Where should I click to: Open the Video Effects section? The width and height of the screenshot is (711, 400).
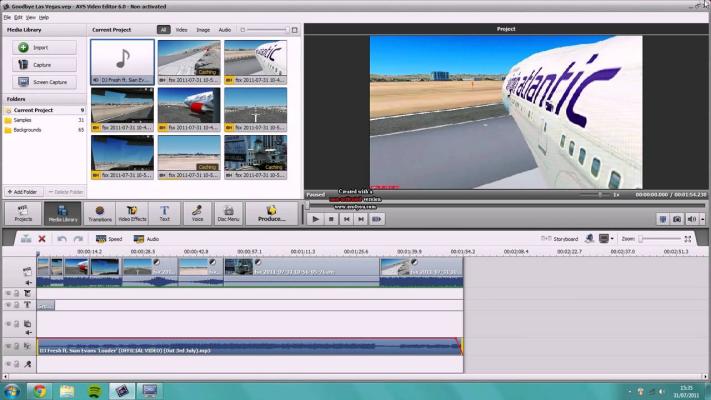coord(132,213)
